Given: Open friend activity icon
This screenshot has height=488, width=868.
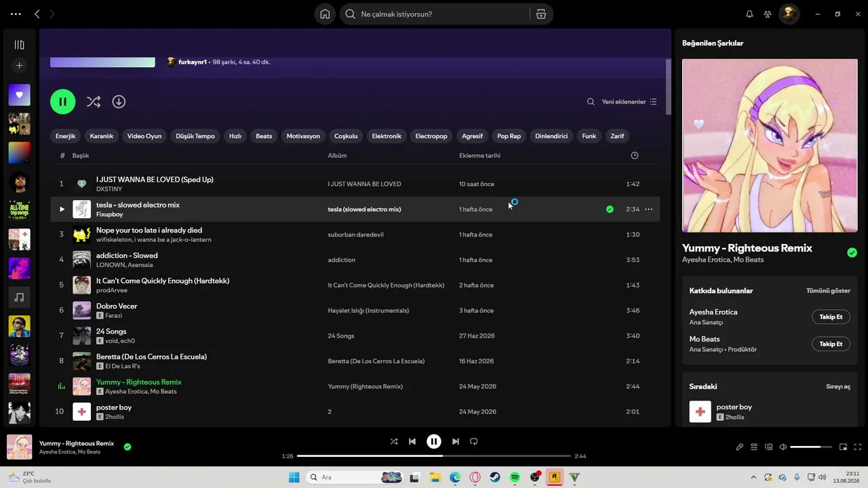Looking at the screenshot, I should pyautogui.click(x=768, y=14).
